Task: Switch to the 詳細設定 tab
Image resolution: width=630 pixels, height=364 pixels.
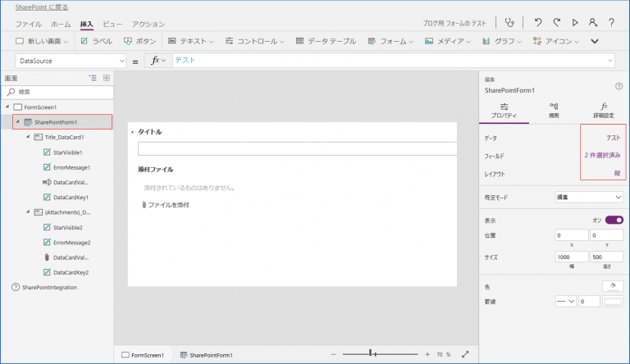Action: tap(603, 111)
